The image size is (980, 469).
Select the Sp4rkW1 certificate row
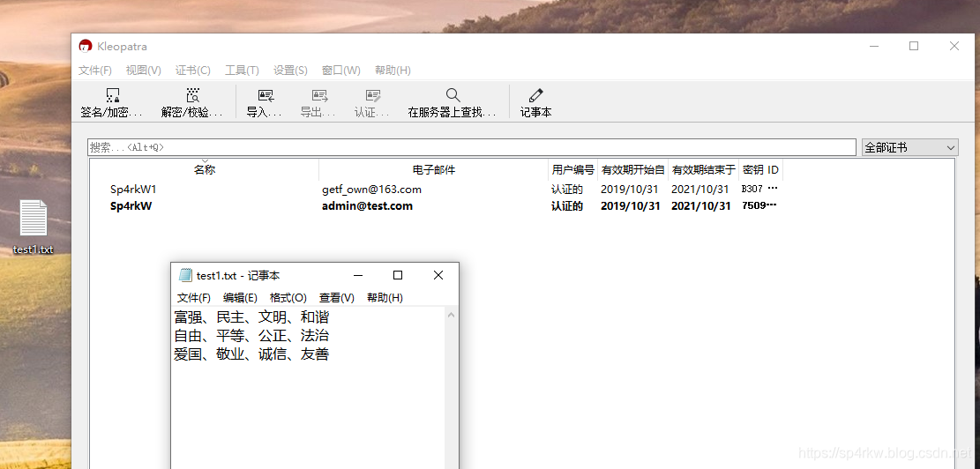437,190
